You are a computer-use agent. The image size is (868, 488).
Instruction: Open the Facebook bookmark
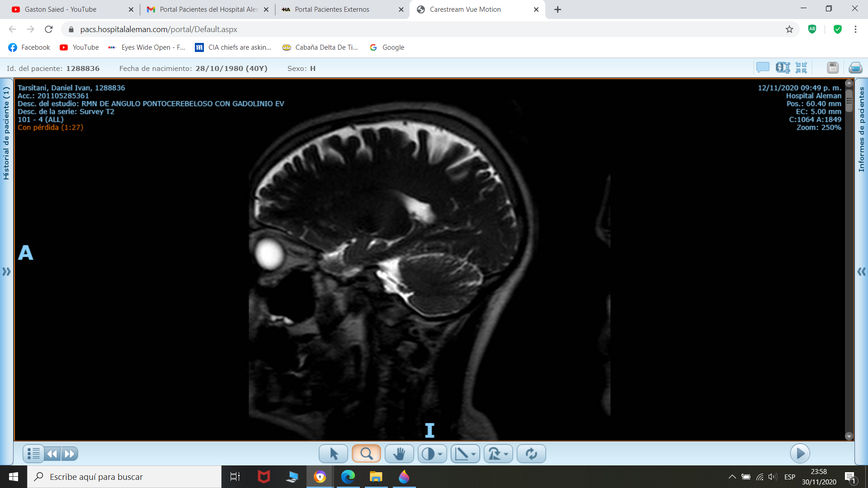coord(29,47)
